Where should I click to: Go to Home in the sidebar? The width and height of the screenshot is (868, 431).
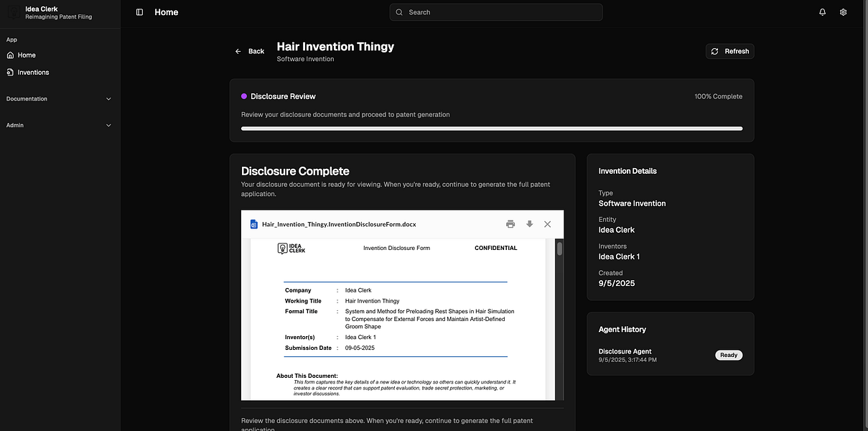(x=27, y=55)
